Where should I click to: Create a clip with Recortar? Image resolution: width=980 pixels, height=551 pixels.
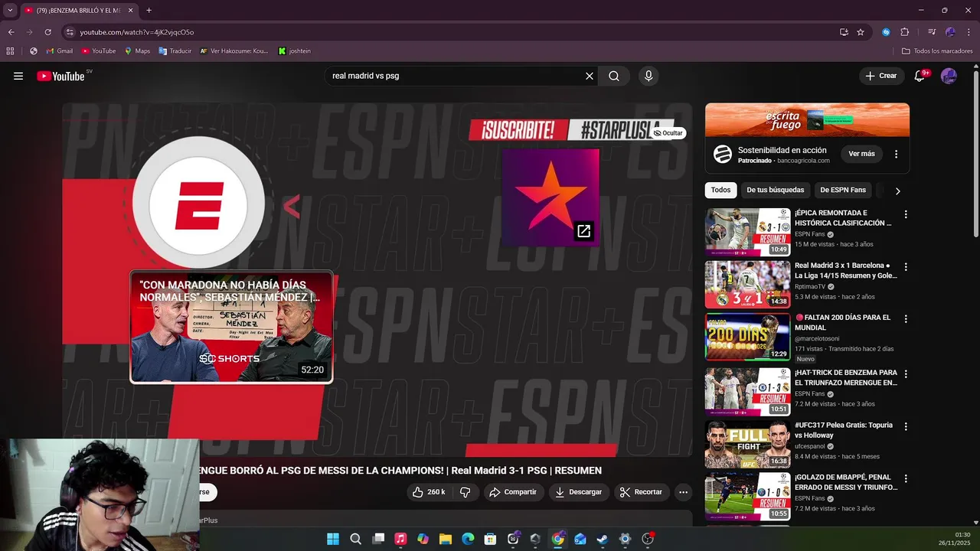[642, 492]
